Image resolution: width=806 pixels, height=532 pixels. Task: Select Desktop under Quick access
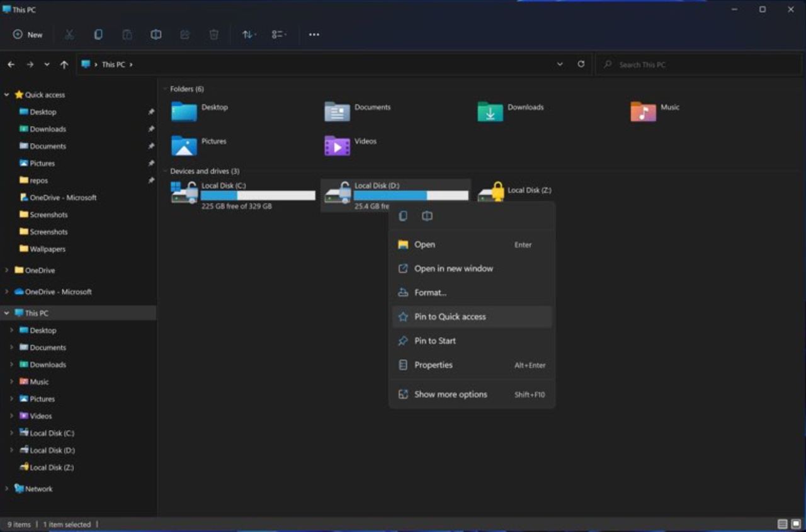43,112
